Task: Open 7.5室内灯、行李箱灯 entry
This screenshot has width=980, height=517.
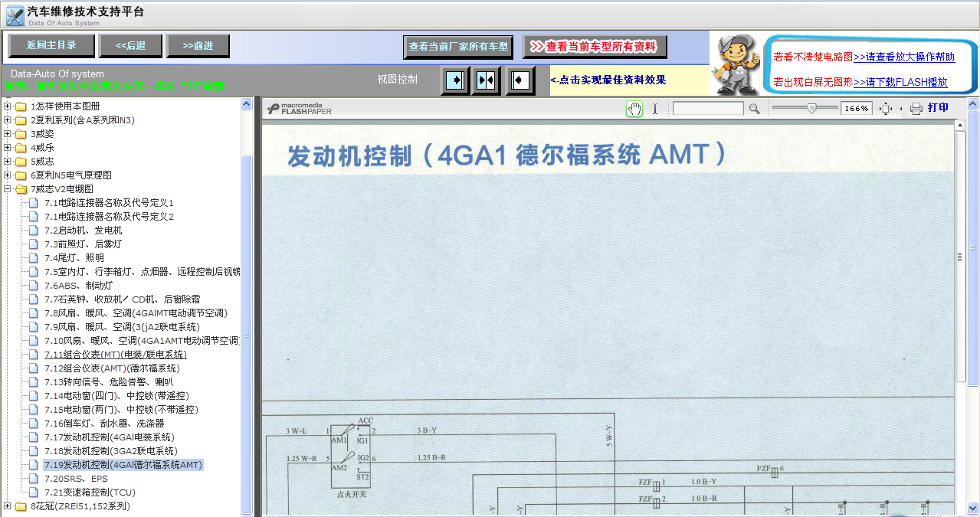Action: (x=142, y=272)
